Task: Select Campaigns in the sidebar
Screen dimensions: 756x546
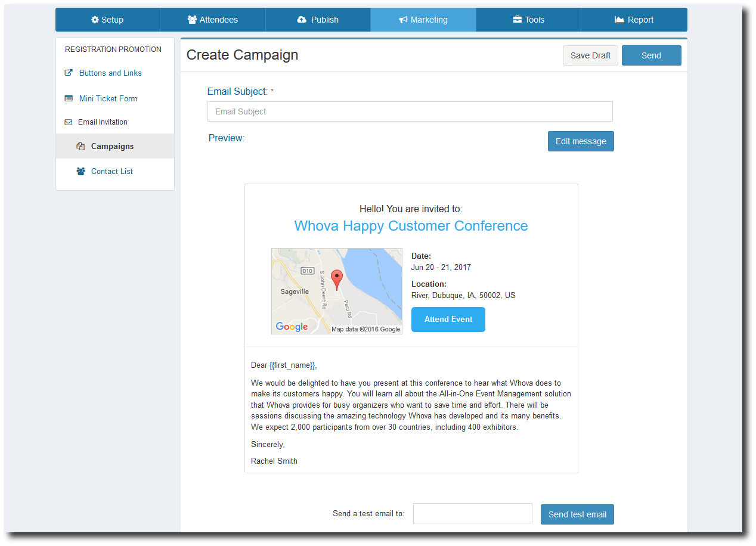Action: click(x=112, y=146)
